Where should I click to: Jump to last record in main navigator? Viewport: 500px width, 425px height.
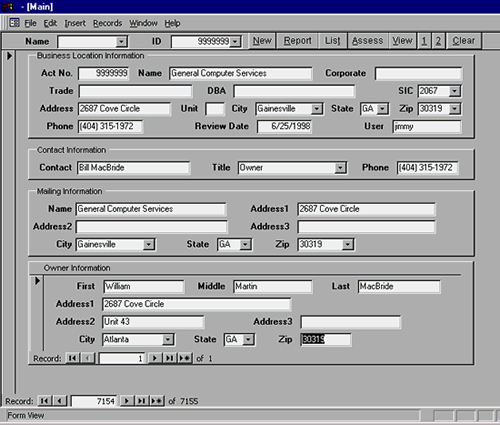coord(142,400)
